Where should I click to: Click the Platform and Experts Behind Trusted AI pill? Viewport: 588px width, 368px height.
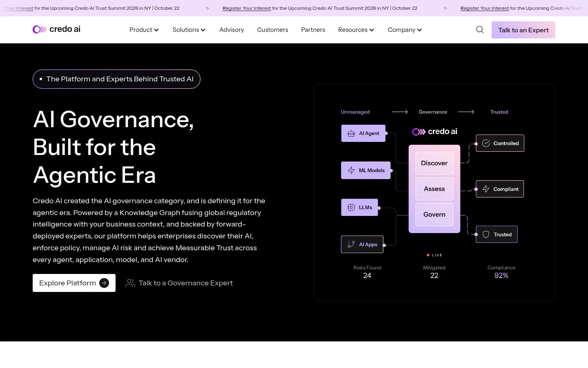116,79
